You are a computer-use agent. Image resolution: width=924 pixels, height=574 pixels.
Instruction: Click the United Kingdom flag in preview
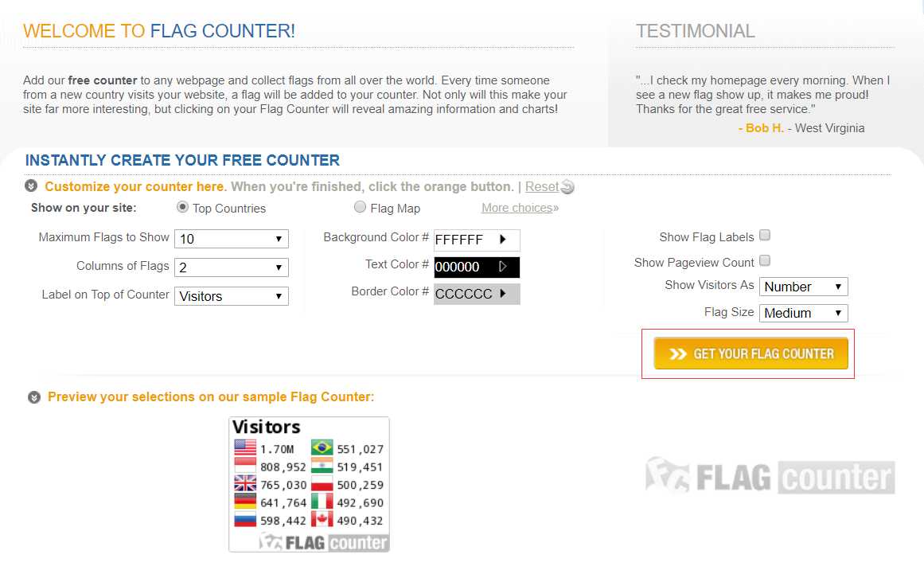245,483
